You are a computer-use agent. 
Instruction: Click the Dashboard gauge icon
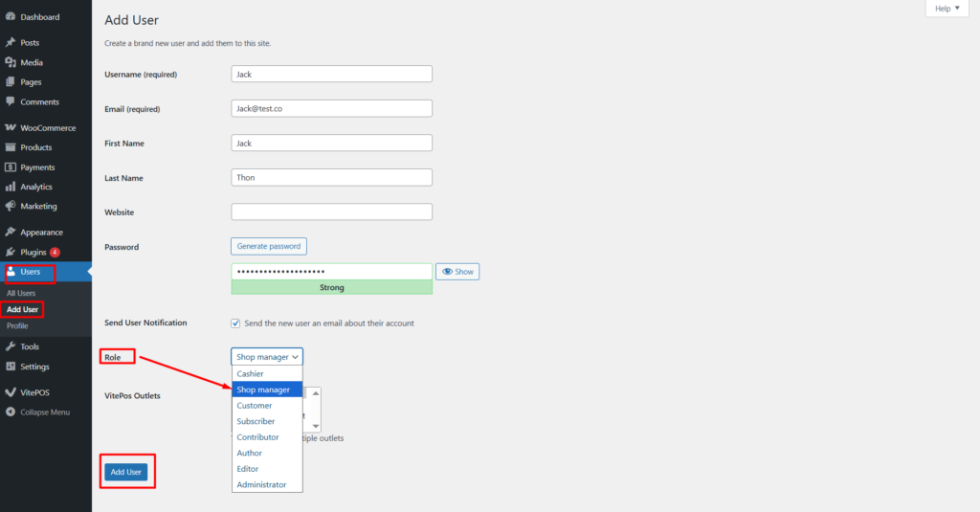click(x=11, y=17)
